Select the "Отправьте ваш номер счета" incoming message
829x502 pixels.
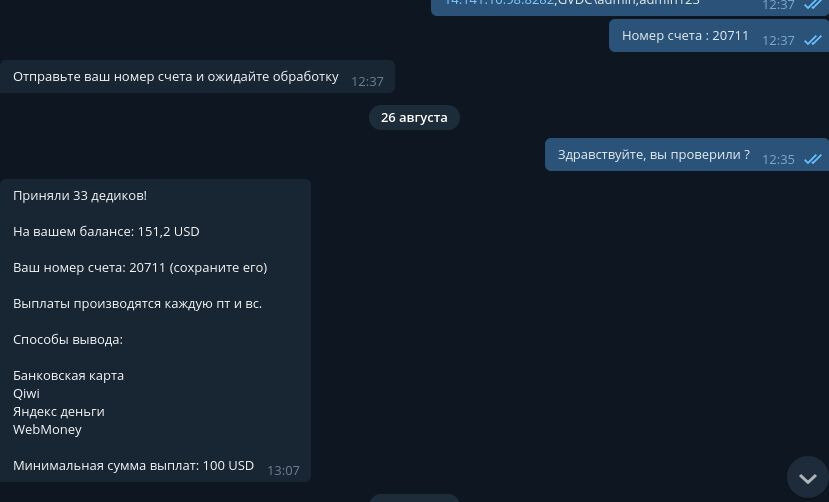197,77
